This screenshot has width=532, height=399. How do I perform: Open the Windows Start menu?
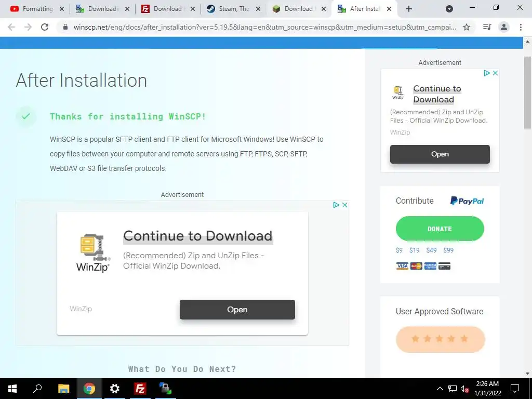click(12, 389)
